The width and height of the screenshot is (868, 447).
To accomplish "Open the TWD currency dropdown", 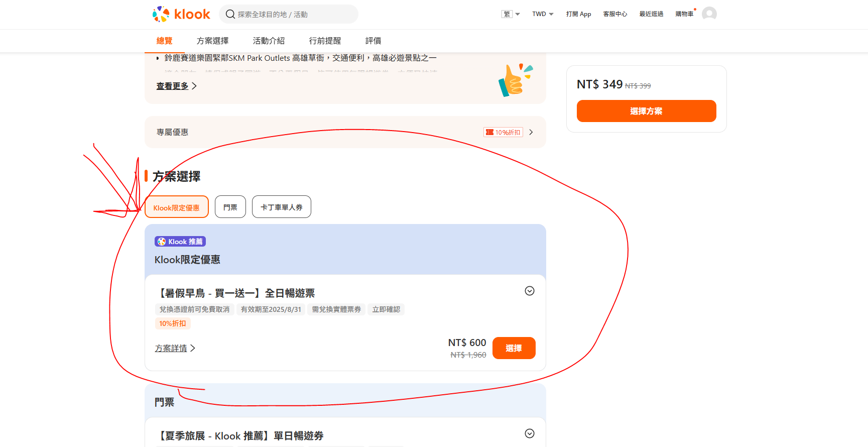I will pos(543,14).
